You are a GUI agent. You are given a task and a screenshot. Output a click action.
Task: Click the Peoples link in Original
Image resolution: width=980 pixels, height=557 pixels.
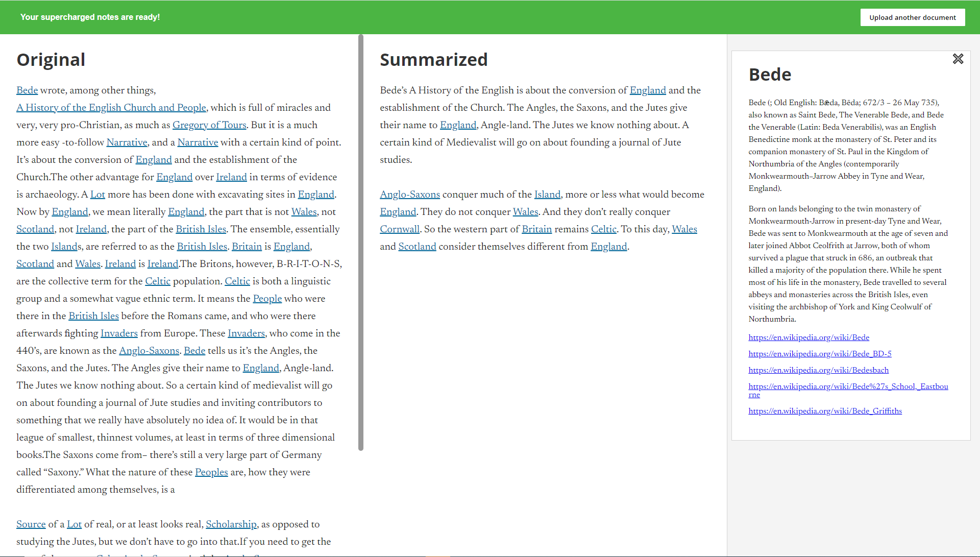[x=211, y=472]
